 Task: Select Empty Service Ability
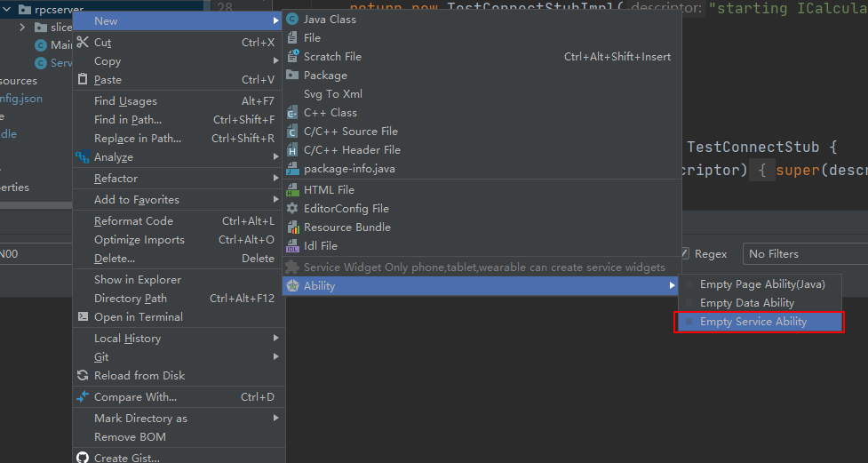(759, 322)
